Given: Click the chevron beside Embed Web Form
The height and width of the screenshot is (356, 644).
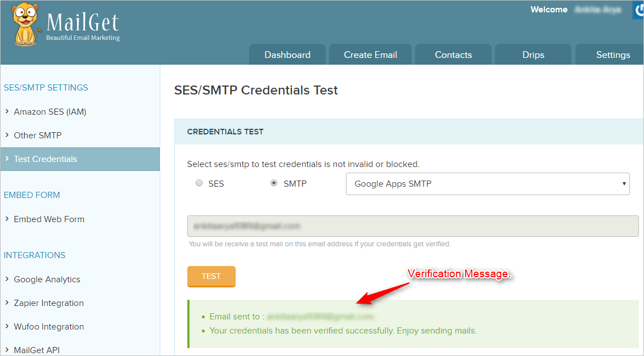Looking at the screenshot, I should [7, 219].
